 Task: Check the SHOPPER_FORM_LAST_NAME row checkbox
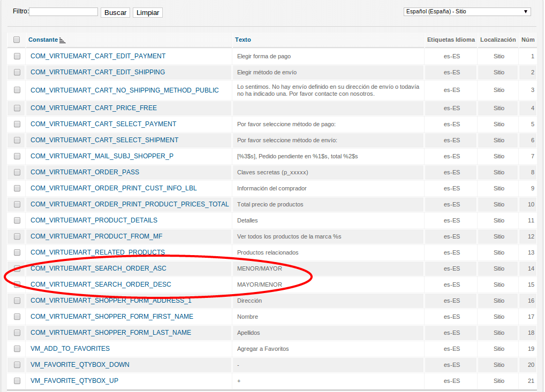[17, 333]
